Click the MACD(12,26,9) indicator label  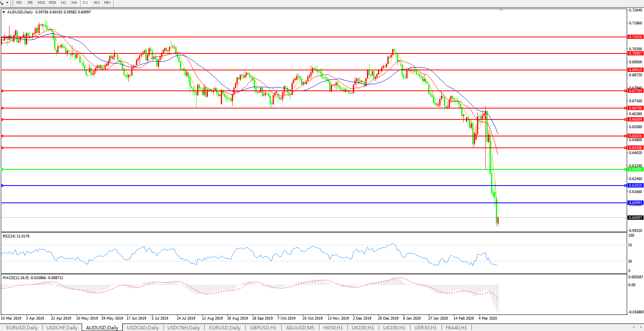point(33,278)
